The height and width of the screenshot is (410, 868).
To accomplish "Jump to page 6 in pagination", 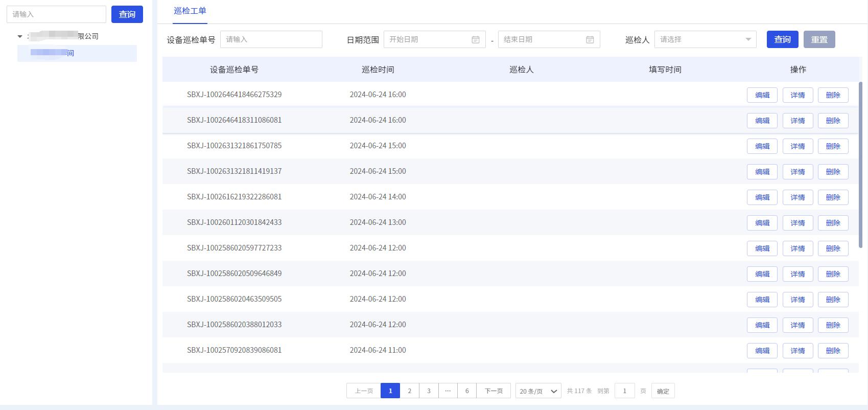I will pos(467,391).
